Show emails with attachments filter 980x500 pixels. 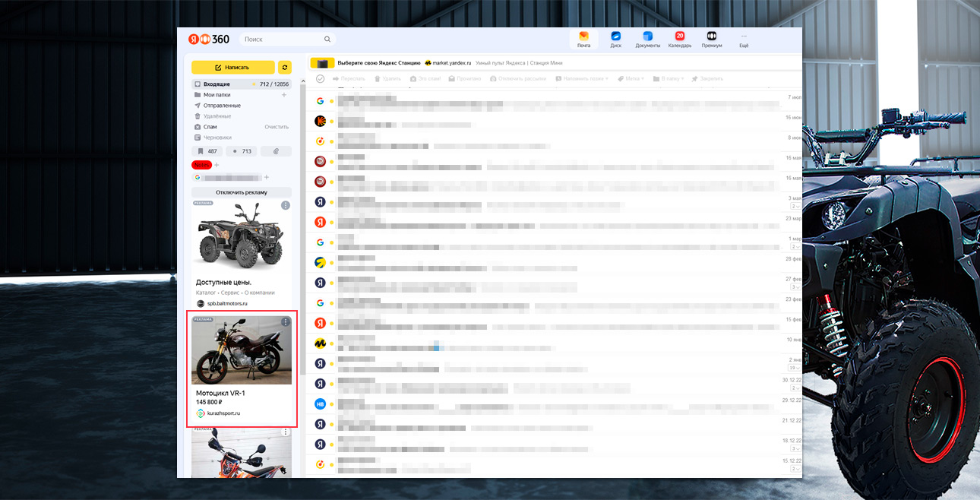[276, 151]
